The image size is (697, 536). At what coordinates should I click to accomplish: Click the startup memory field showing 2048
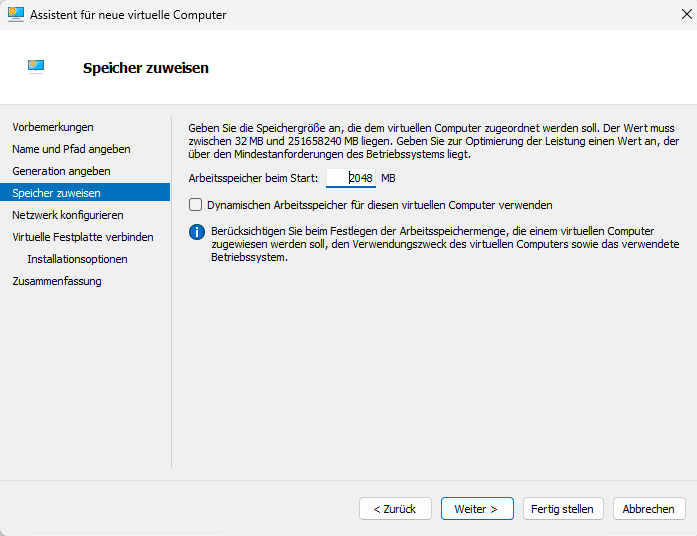(351, 178)
